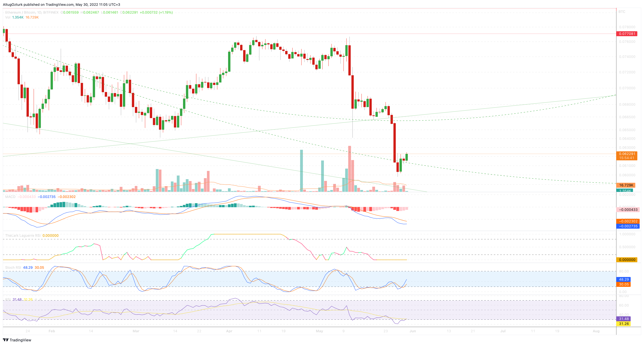Click the 0.078000 price axis tick

(627, 27)
